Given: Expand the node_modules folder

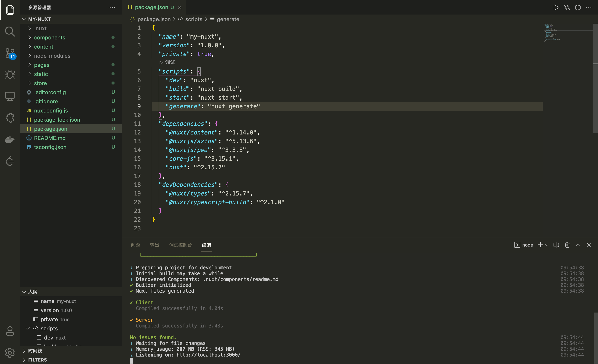Looking at the screenshot, I should 71,56.
